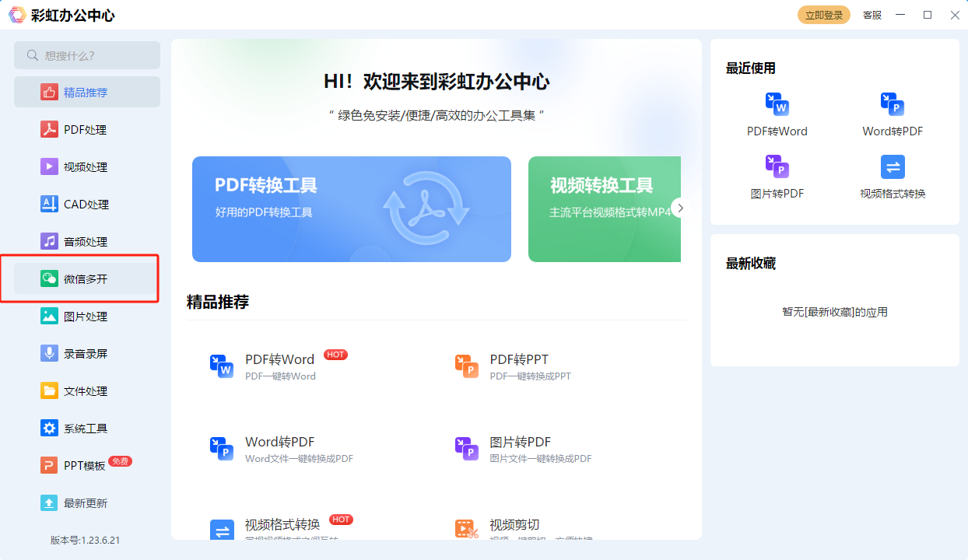
Task: Open the 客服 link
Action: [872, 15]
